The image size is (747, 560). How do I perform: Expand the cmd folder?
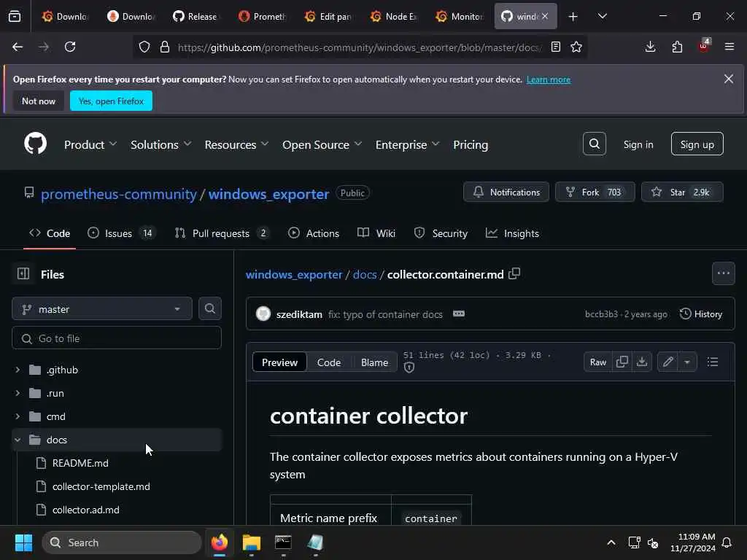tap(18, 416)
